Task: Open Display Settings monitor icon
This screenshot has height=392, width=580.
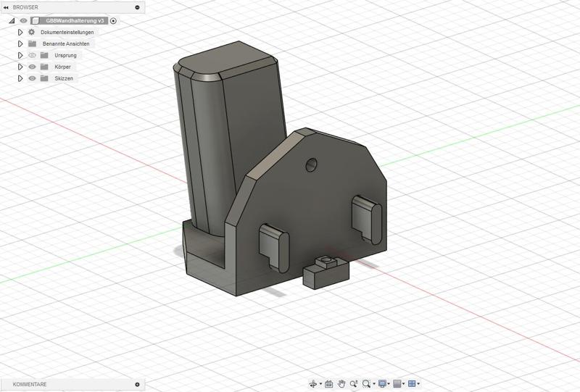Action: 382,384
